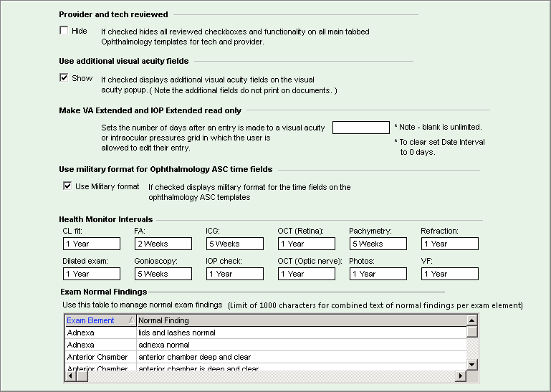The height and width of the screenshot is (392, 551).
Task: Select the 'adnexa normal' finding cell
Action: 302,345
